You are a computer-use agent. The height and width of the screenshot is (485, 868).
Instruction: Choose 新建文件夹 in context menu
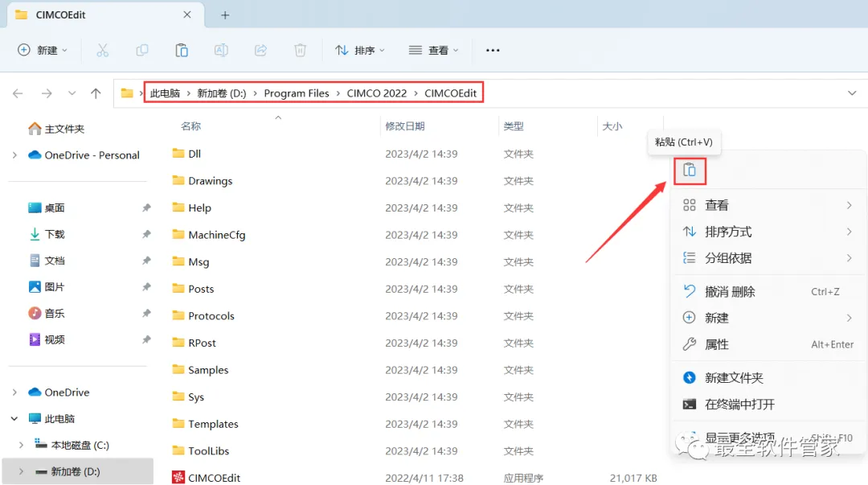click(x=768, y=377)
